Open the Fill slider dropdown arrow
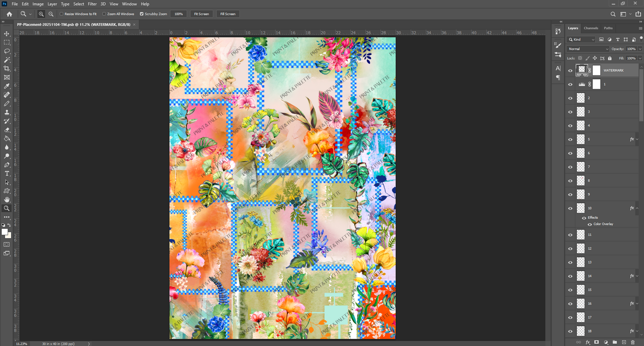 tap(640, 58)
